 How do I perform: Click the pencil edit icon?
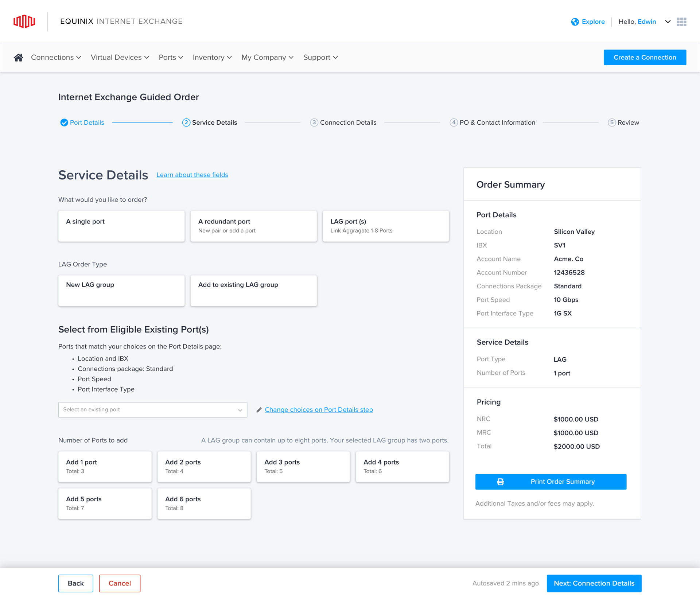tap(259, 410)
